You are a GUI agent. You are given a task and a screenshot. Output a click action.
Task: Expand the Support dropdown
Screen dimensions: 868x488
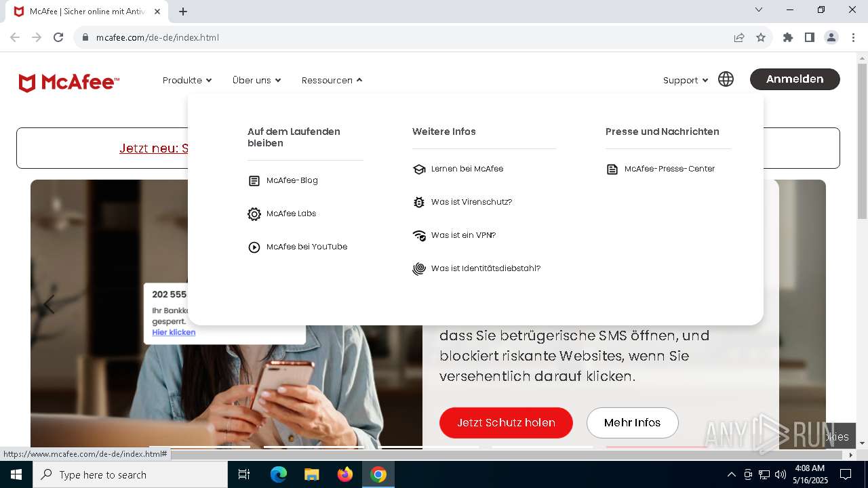point(686,80)
